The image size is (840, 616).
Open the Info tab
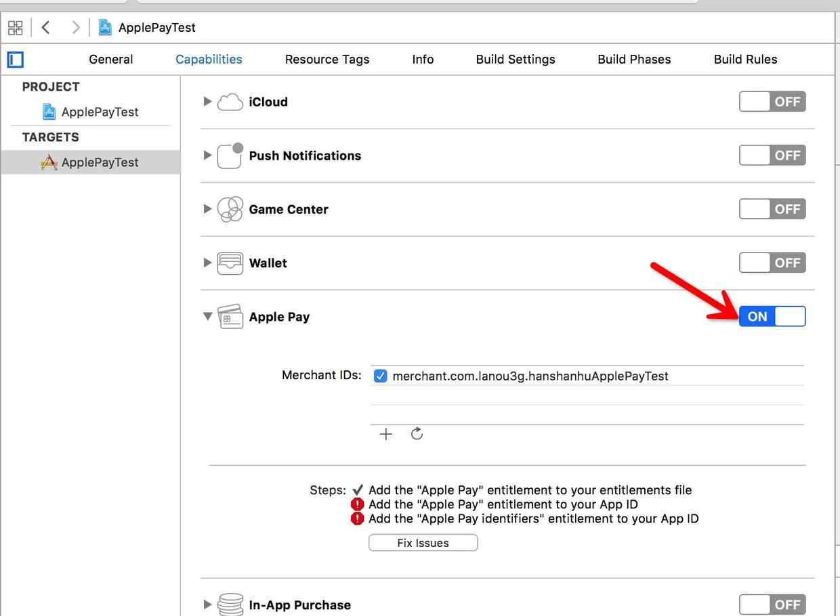point(423,60)
